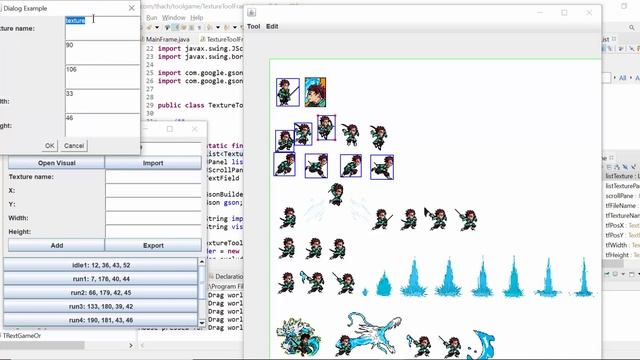Select the 'idle1: 12, 36, 43, 52' entry
Screen dimensions: 640x360
click(x=101, y=265)
